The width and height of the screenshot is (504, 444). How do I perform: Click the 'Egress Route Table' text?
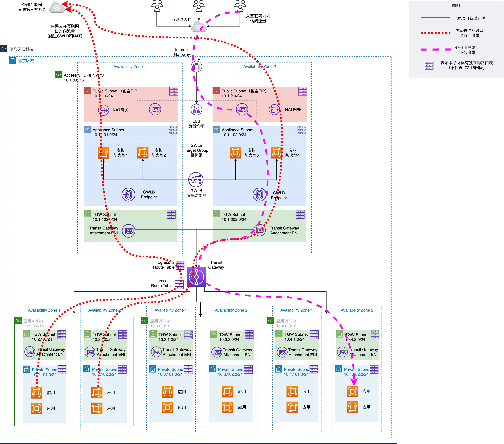pyautogui.click(x=164, y=265)
